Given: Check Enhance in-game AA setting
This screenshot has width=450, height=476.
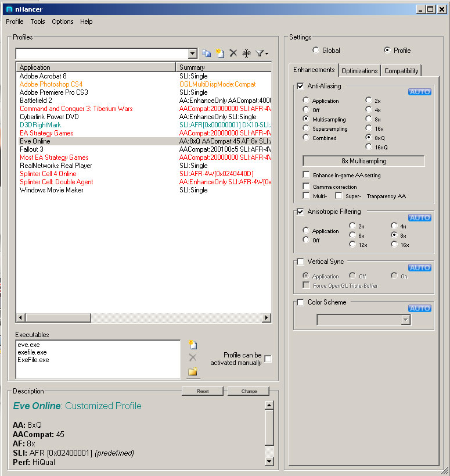Looking at the screenshot, I should [306, 175].
